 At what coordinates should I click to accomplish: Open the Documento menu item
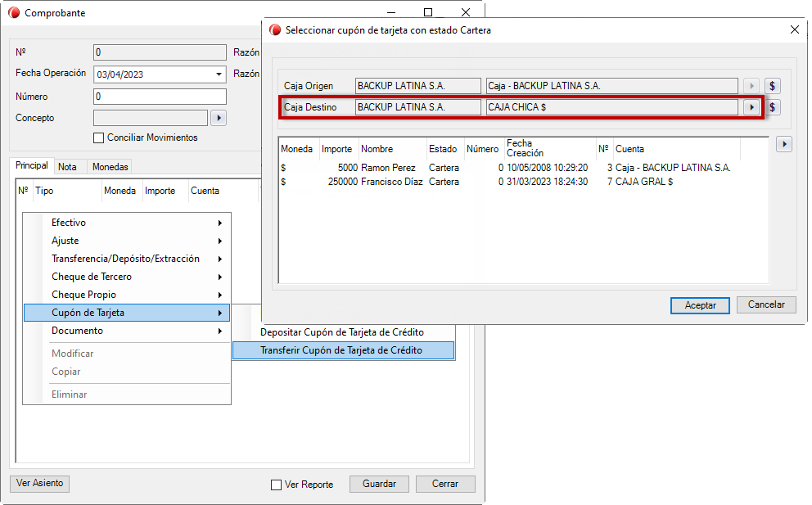tap(128, 331)
